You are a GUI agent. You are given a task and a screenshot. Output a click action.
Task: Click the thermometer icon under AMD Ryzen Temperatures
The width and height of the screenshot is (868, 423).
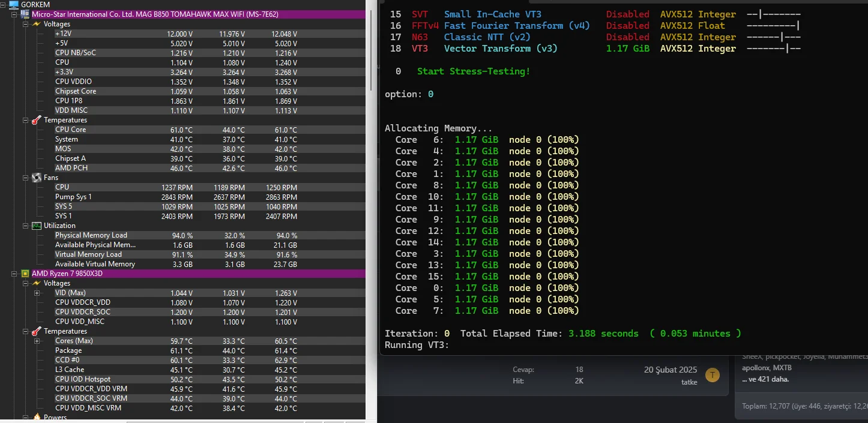point(37,331)
